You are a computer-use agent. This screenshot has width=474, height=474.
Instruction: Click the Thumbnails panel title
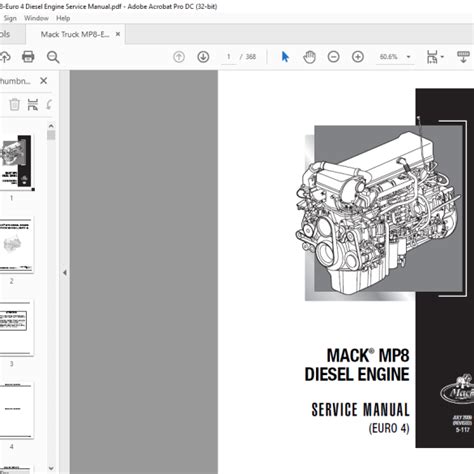pyautogui.click(x=15, y=81)
